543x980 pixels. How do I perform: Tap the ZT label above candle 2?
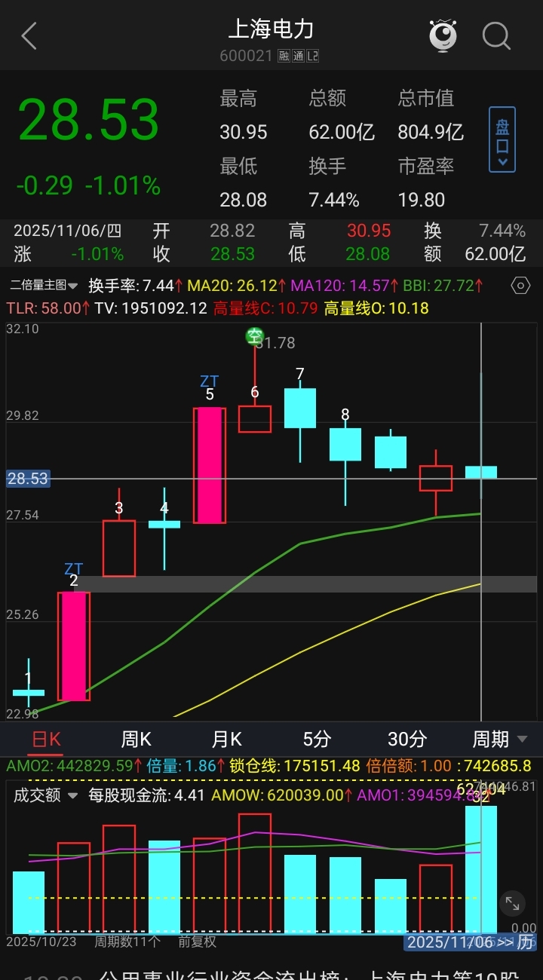coord(73,569)
